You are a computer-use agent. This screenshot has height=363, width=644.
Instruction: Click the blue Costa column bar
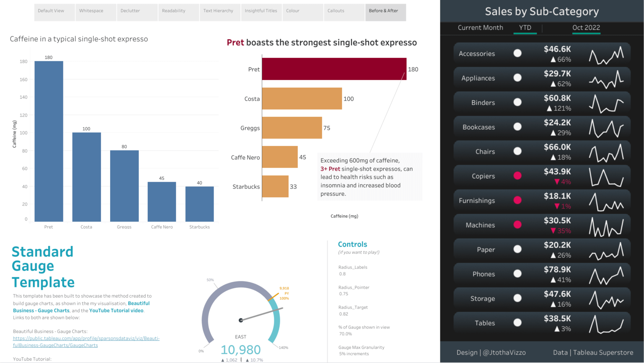86,177
